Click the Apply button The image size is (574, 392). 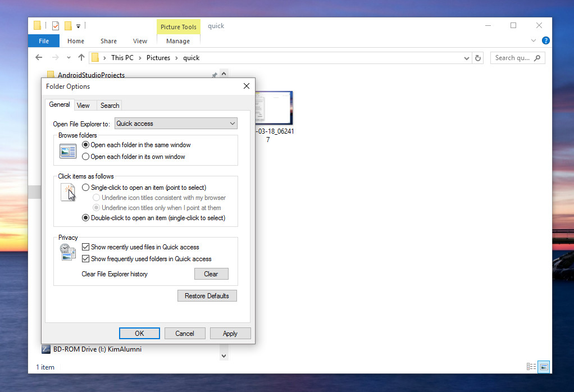click(x=230, y=334)
